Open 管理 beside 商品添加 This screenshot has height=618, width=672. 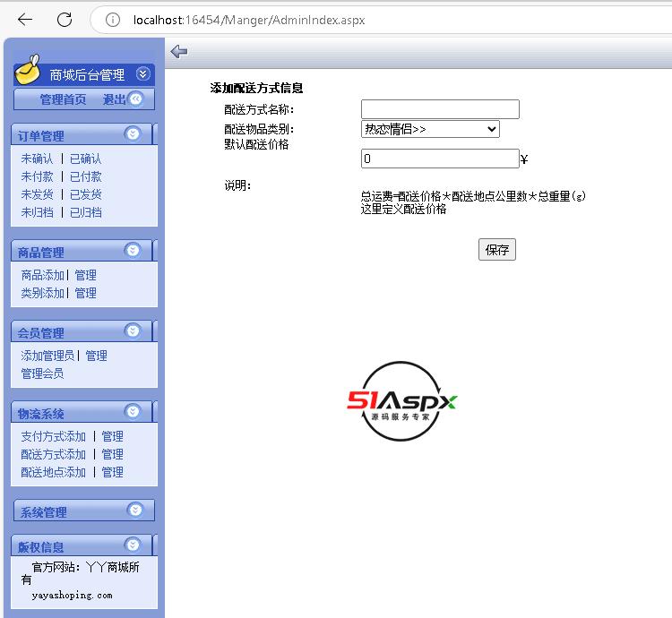(x=86, y=275)
